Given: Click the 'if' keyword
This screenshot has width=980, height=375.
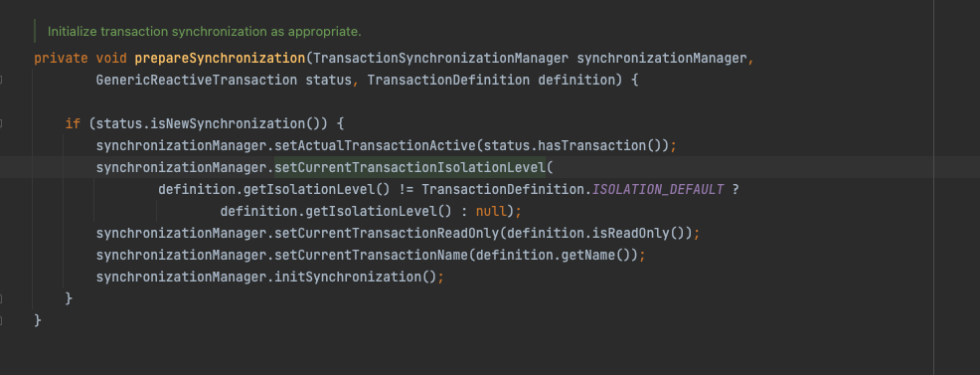Looking at the screenshot, I should [73, 123].
